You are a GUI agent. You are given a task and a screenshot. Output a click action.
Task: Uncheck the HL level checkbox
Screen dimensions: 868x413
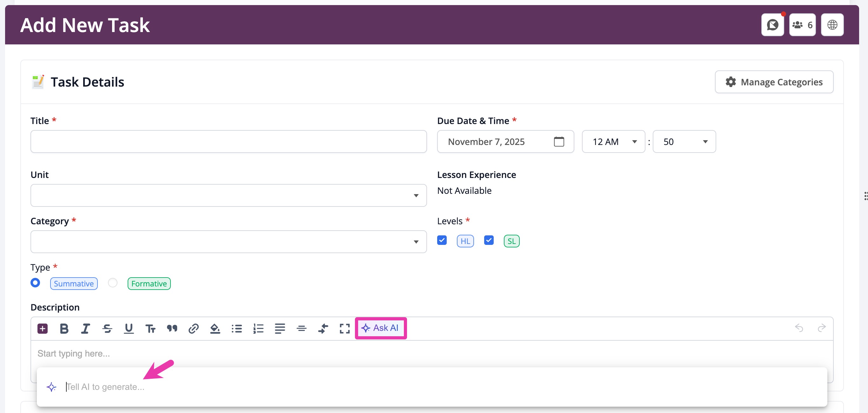[442, 240]
